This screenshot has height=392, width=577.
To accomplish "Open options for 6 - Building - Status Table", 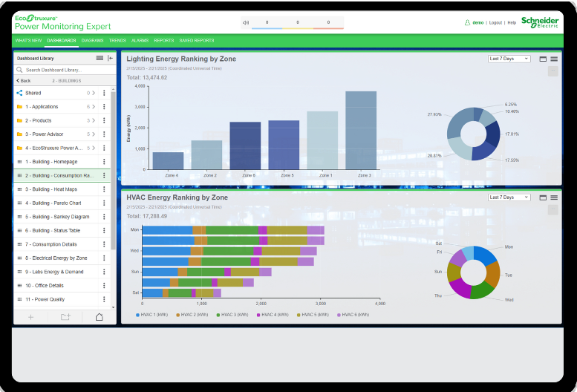I will 104,231.
